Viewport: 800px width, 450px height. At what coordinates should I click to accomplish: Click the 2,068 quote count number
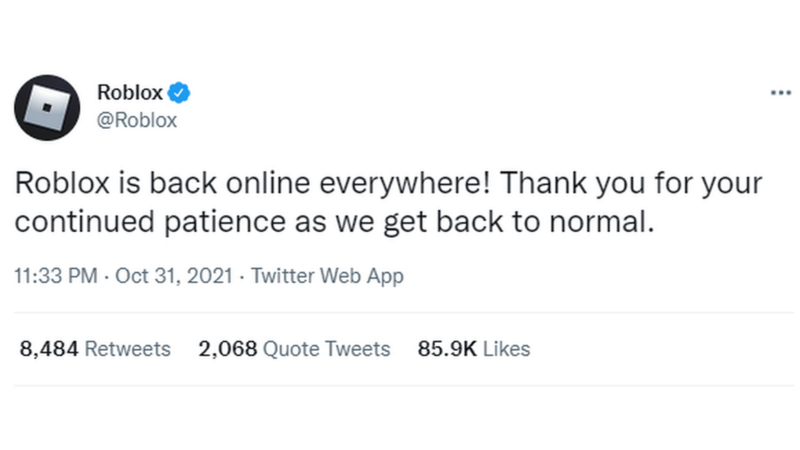[x=227, y=349]
